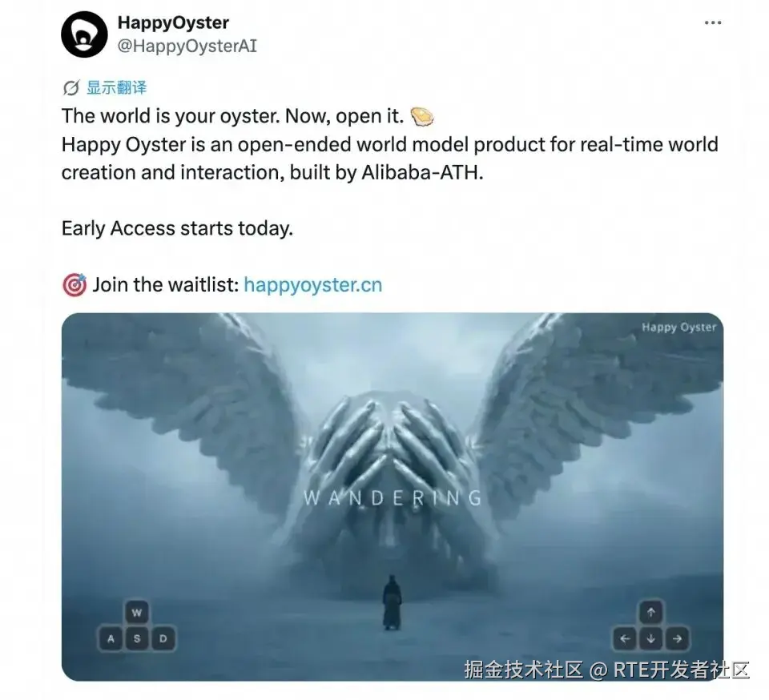Click the Happy Oyster watermark text

click(x=678, y=328)
